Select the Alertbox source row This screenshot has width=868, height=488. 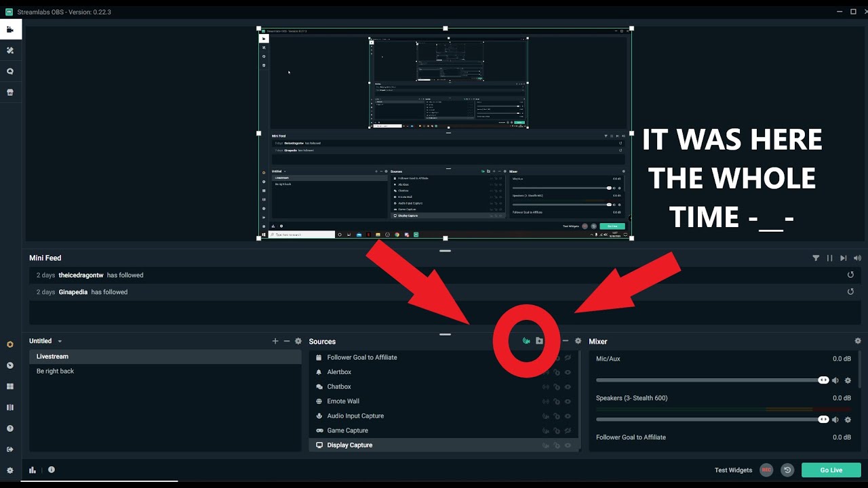tap(443, 372)
